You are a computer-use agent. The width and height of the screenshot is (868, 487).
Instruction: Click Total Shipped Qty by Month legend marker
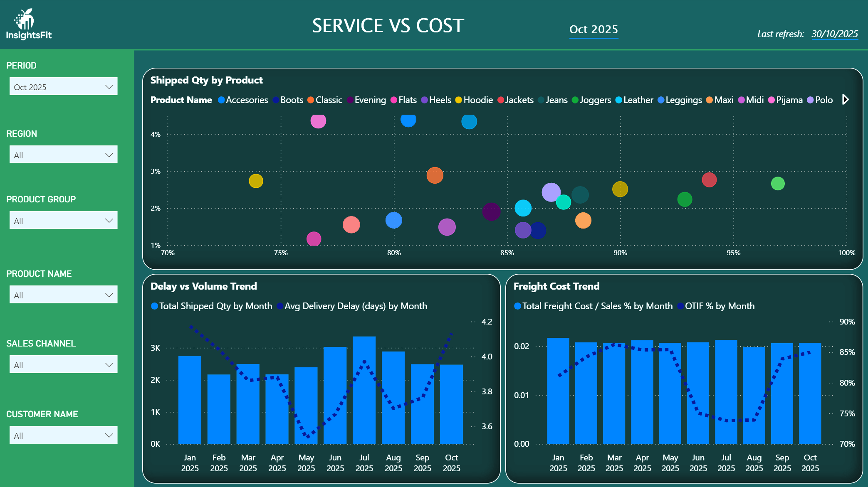[155, 306]
